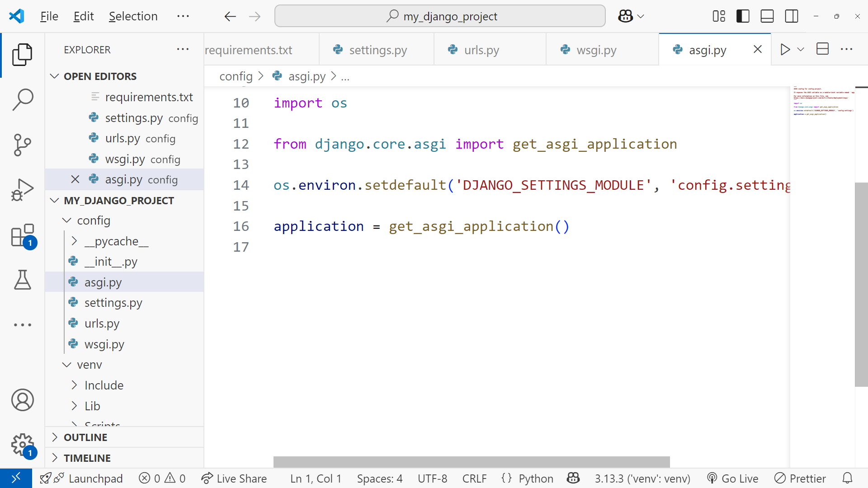The height and width of the screenshot is (488, 868).
Task: Open the notifications bell in status bar
Action: point(848,478)
